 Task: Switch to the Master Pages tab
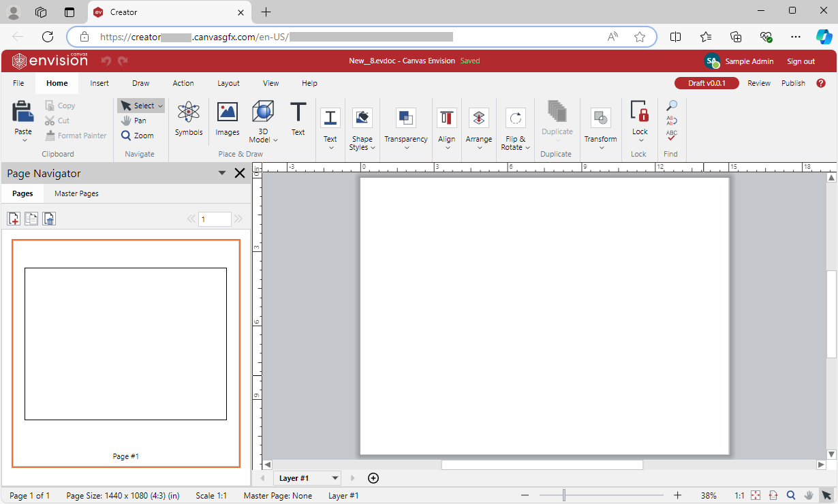click(x=76, y=193)
